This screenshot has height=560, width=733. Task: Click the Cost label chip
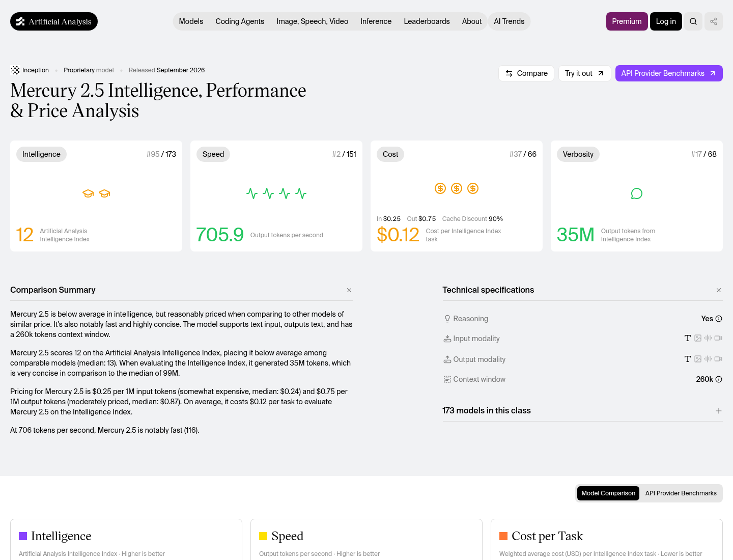coord(390,154)
